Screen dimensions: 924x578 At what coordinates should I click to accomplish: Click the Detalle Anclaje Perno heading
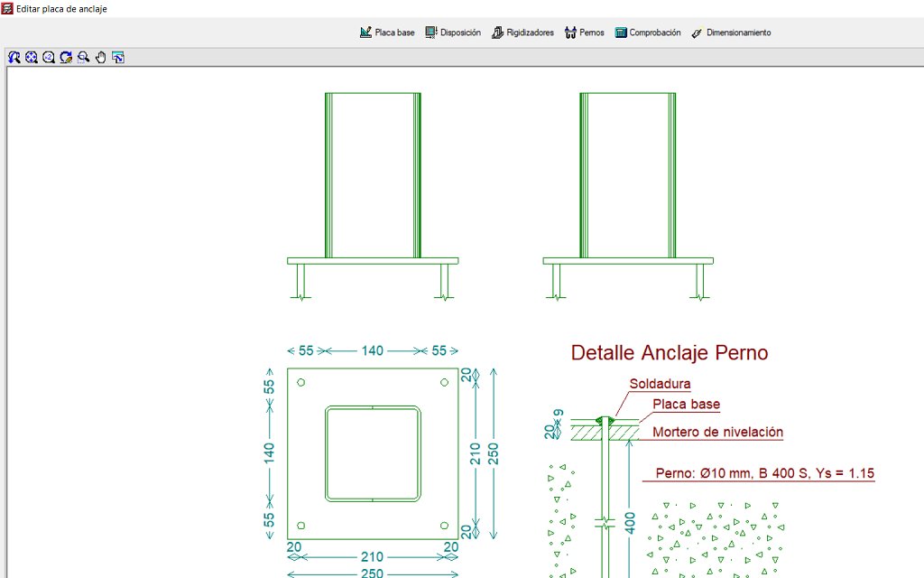pyautogui.click(x=670, y=352)
